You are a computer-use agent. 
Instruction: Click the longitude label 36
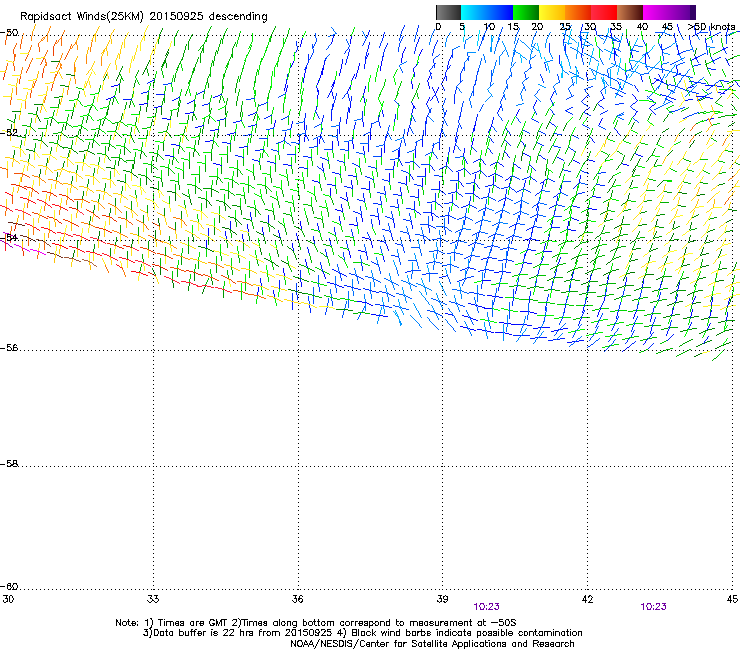point(297,599)
